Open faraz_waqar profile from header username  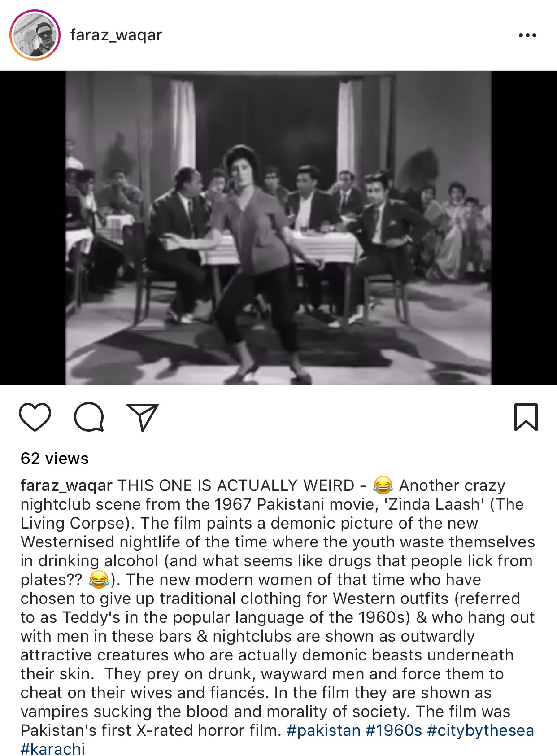pyautogui.click(x=116, y=35)
